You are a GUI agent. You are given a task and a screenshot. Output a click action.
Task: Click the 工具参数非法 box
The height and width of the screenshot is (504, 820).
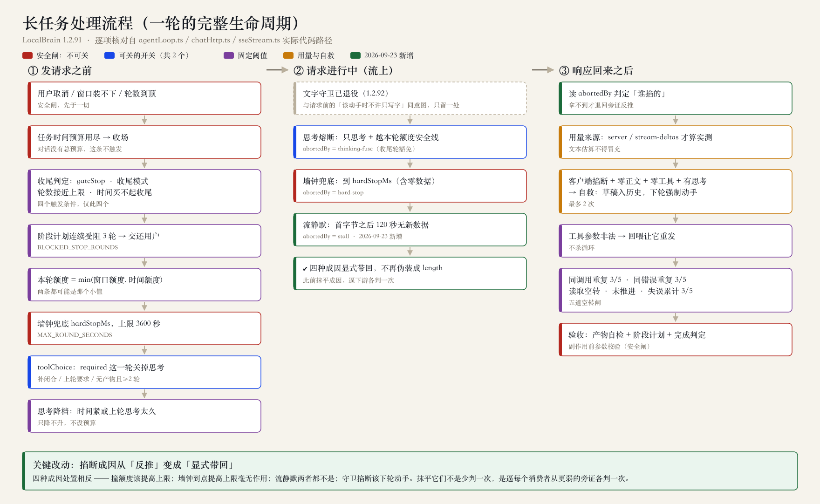click(x=676, y=241)
